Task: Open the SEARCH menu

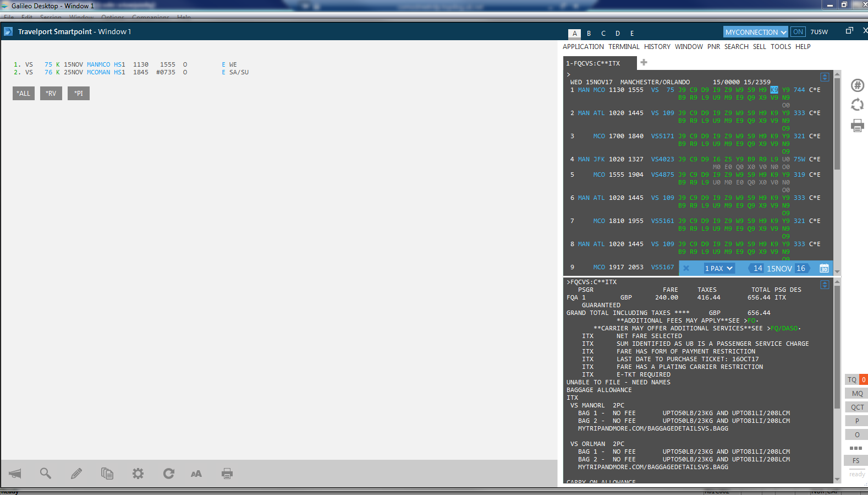Action: pos(736,47)
